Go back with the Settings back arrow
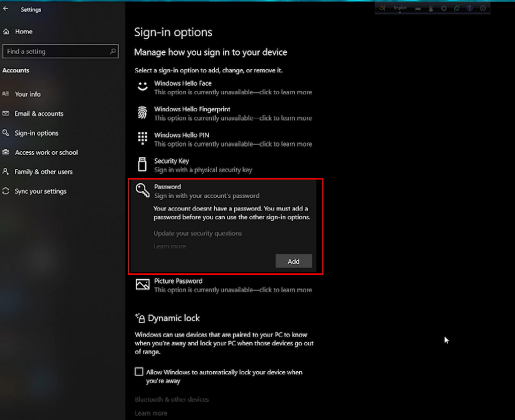 point(6,9)
